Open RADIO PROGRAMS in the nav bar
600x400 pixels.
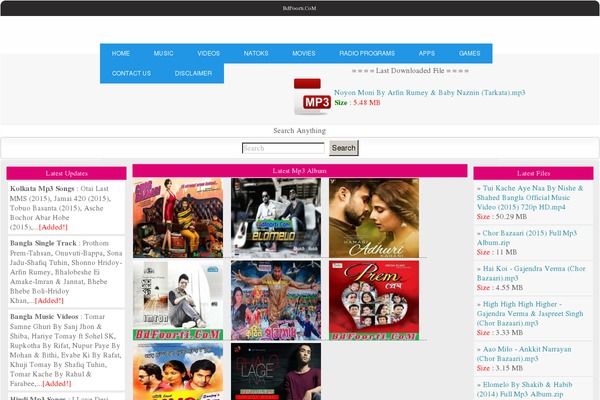367,53
